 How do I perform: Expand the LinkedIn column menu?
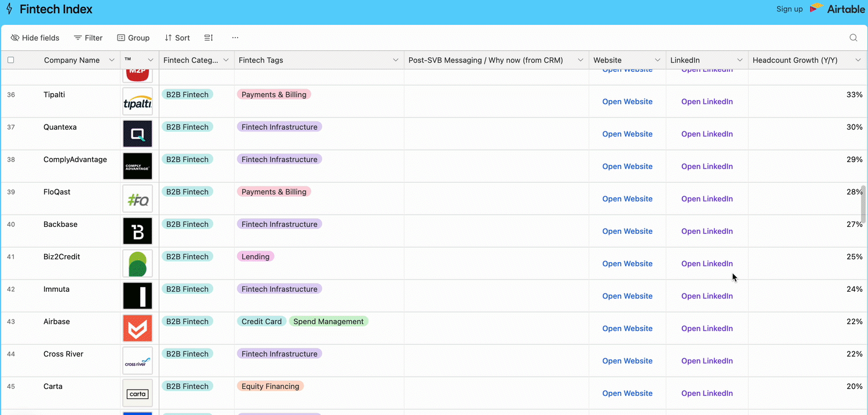tap(740, 60)
